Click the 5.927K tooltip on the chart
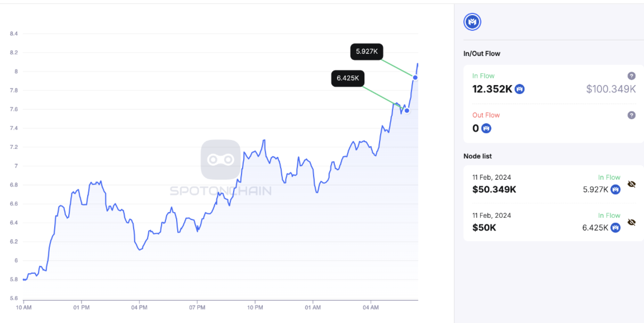Viewport: 644px width, 323px height. [366, 52]
